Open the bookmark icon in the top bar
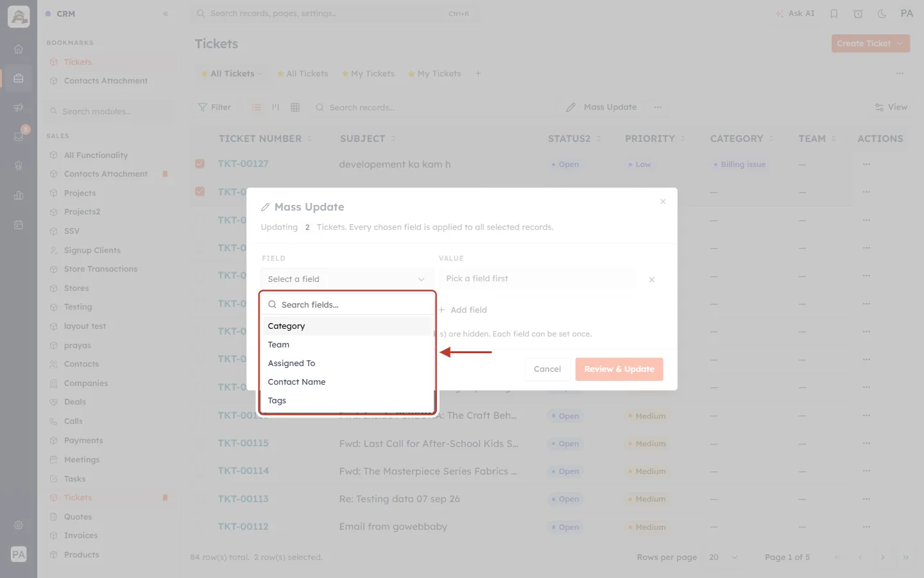The width and height of the screenshot is (924, 578). [834, 13]
